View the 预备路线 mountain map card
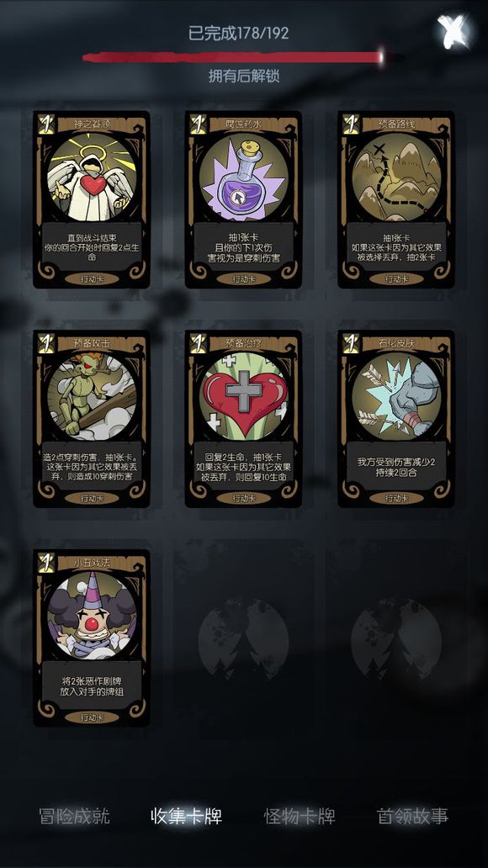Screen dimensions: 488x868 [x=396, y=200]
